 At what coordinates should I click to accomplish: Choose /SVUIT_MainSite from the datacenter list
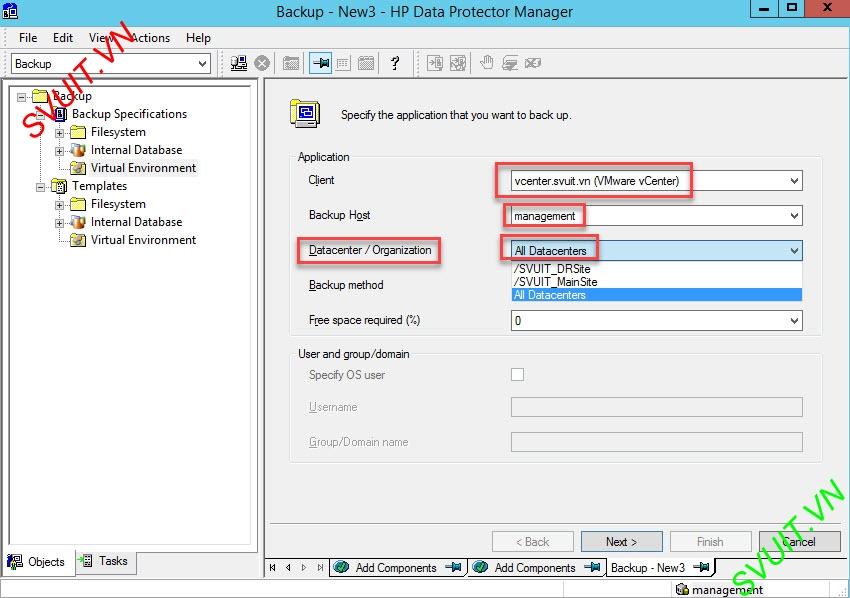click(x=656, y=282)
